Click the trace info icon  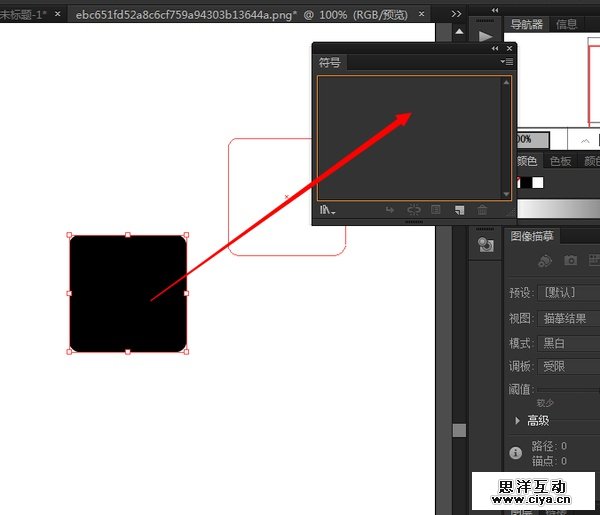(516, 453)
